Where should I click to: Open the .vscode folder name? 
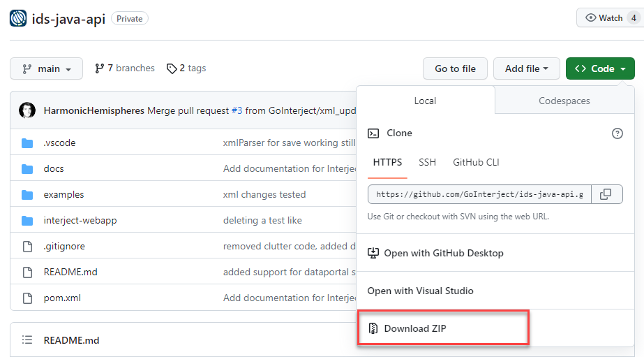pos(59,143)
